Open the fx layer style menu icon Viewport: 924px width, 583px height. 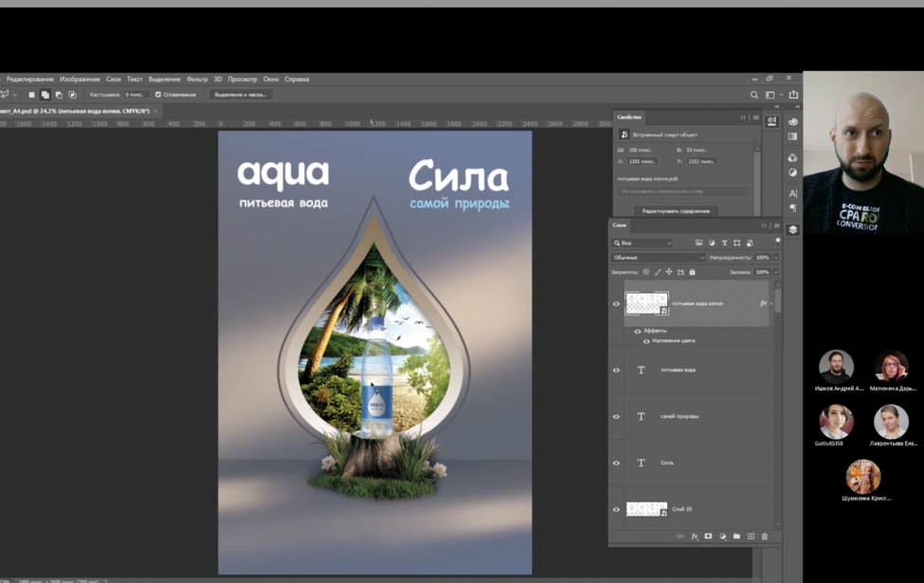point(694,537)
